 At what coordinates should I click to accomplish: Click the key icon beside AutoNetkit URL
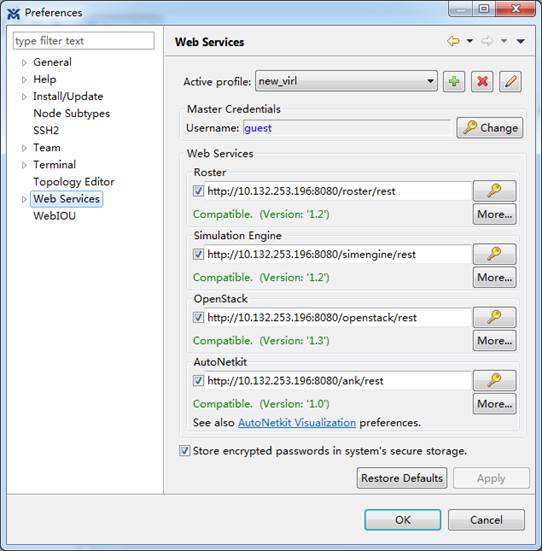tap(495, 381)
